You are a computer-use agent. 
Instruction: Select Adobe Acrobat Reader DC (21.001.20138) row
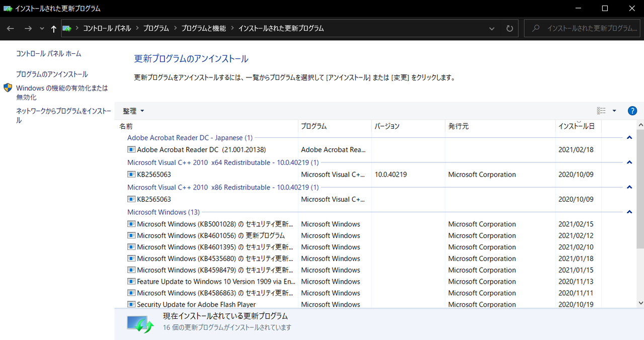pos(365,149)
